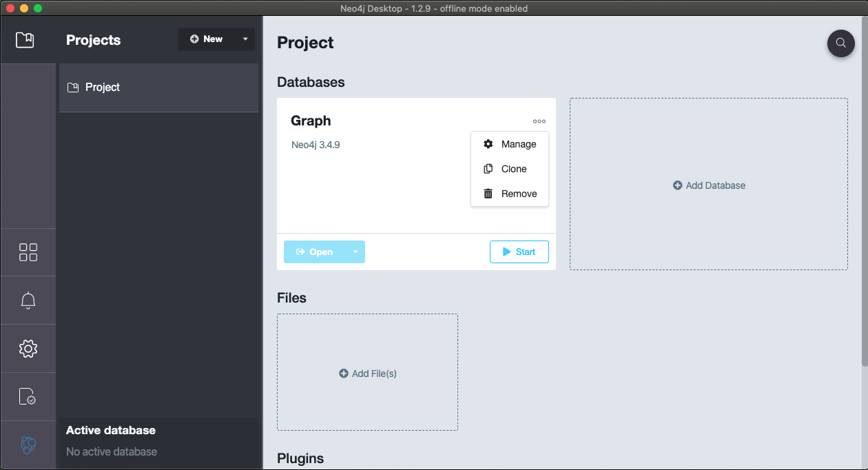
Task: Click the Databases section heading
Action: [311, 82]
